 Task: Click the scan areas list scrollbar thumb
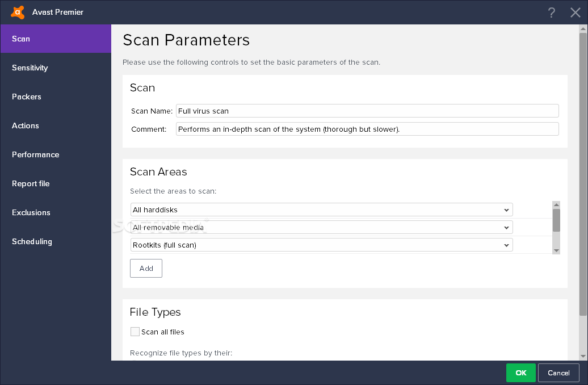coord(556,221)
